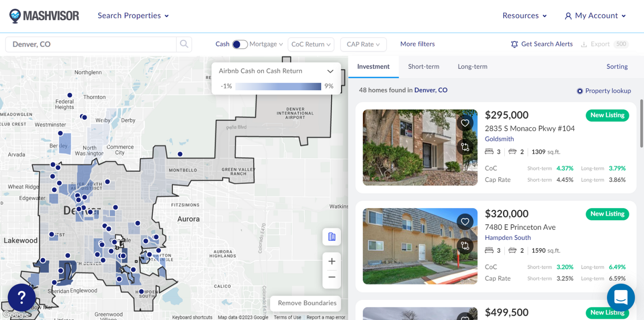
Task: Click the help question mark button
Action: coord(21,298)
